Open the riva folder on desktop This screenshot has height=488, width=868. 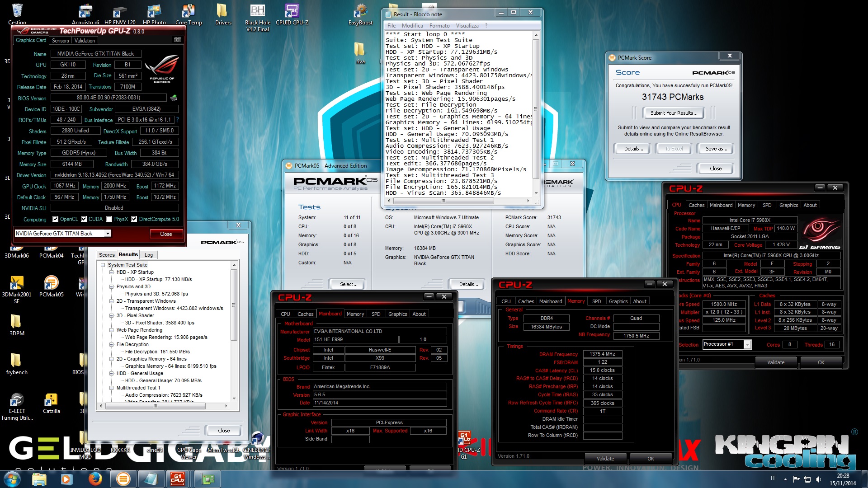tap(360, 53)
